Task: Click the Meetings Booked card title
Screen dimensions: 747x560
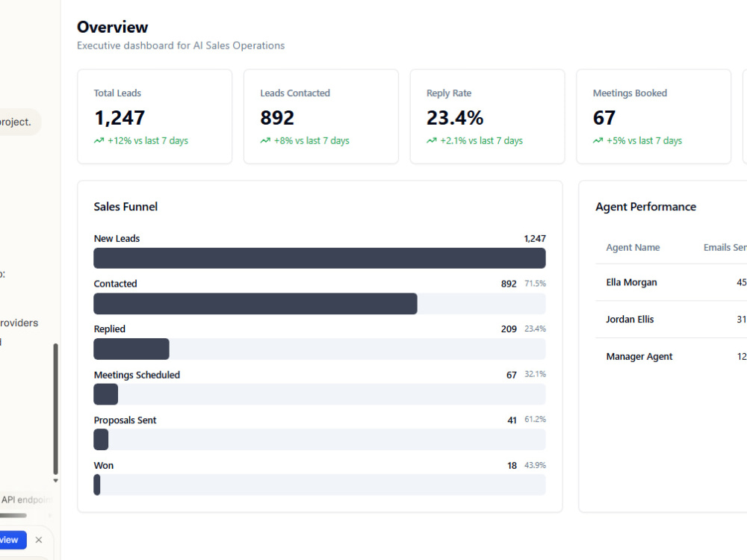Action: point(630,93)
